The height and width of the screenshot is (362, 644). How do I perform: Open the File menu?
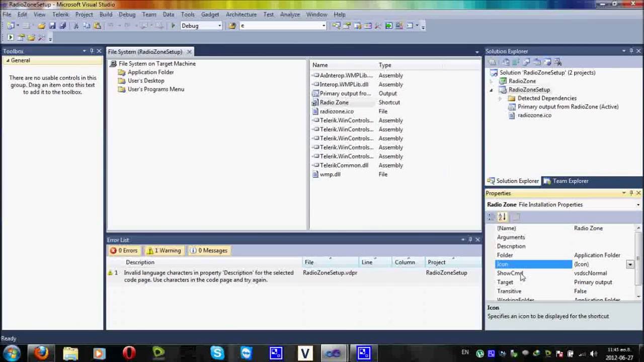(x=7, y=15)
